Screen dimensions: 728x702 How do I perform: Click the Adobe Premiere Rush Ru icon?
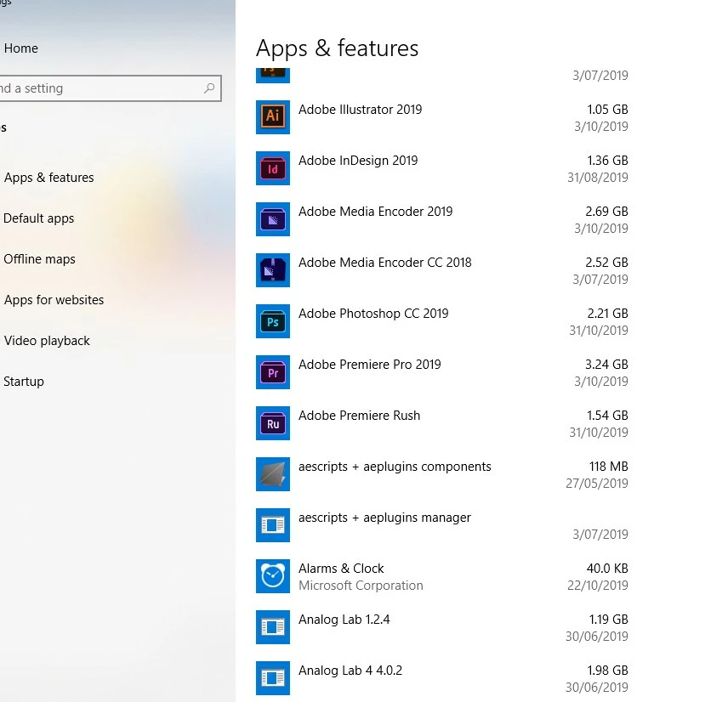pos(272,423)
